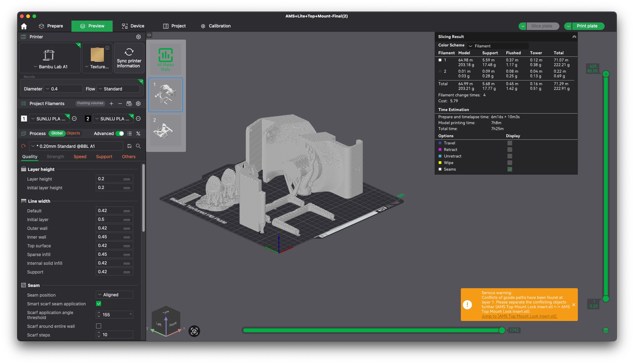Open the Strength settings tab

click(56, 157)
